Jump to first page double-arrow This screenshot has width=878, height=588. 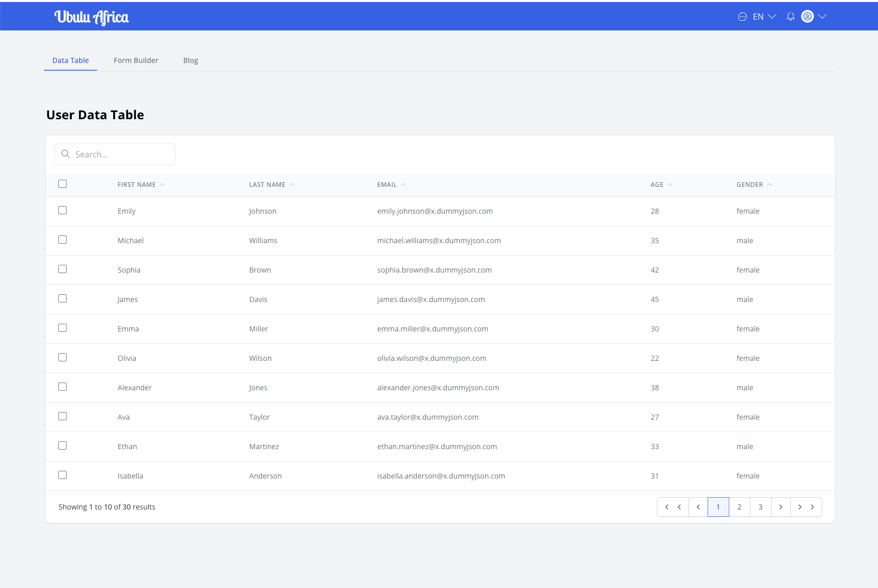[673, 507]
